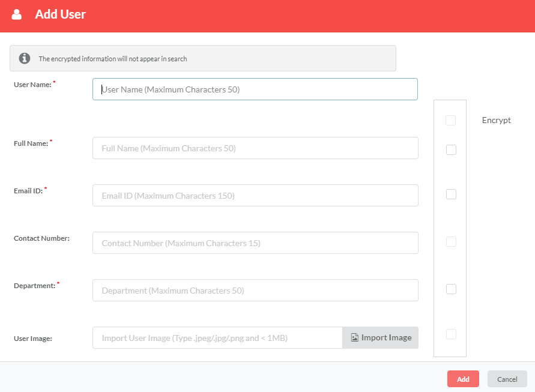Click the info icon in notice banner
The width and height of the screenshot is (535, 392).
coord(24,58)
